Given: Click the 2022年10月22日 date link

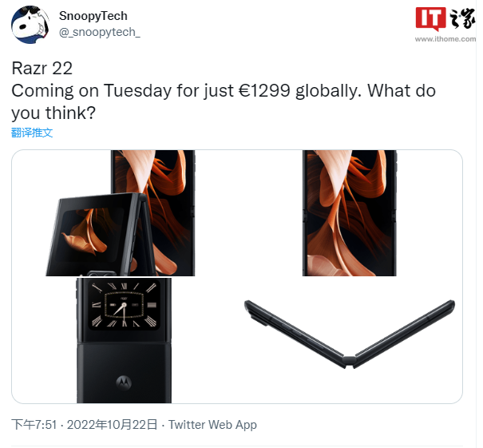Looking at the screenshot, I should (x=112, y=425).
